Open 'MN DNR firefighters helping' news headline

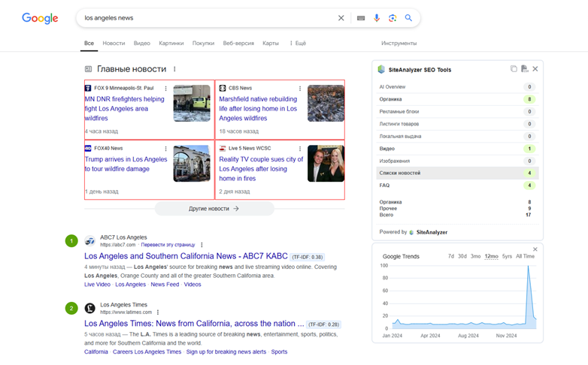click(124, 109)
